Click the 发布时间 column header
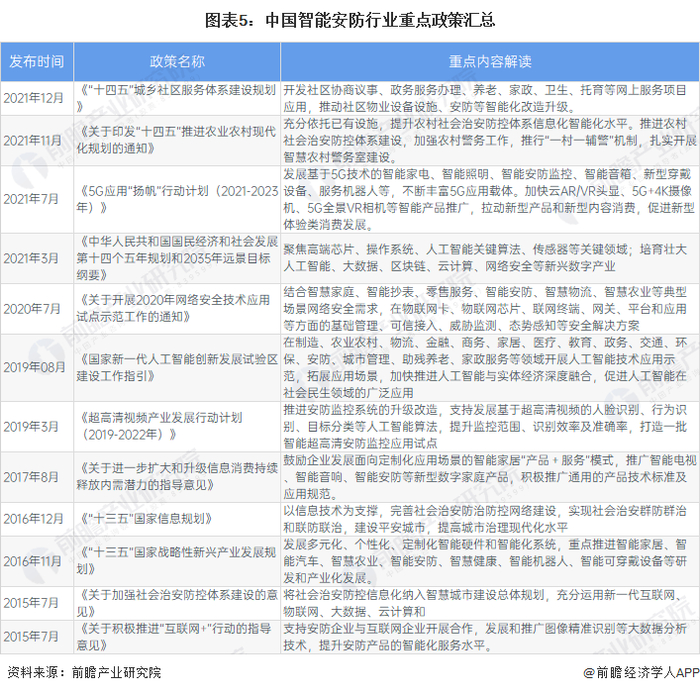Viewport: 700px width, 693px height. click(37, 62)
